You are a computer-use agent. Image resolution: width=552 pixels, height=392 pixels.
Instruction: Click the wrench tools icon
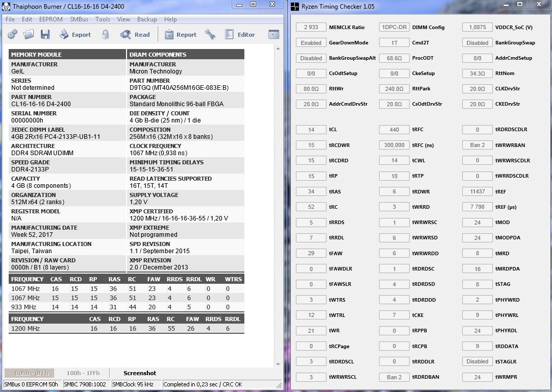210,34
